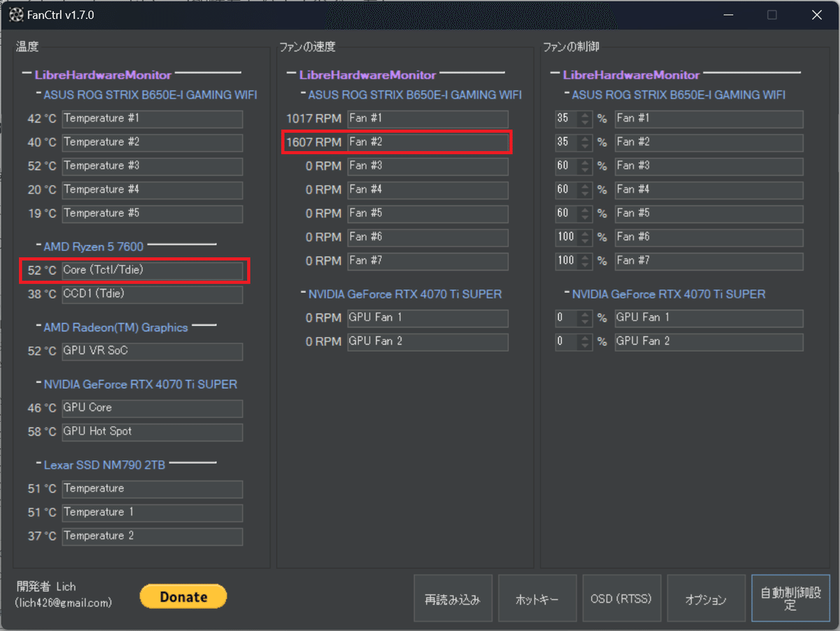Click the GPU Core temperature field

153,408
